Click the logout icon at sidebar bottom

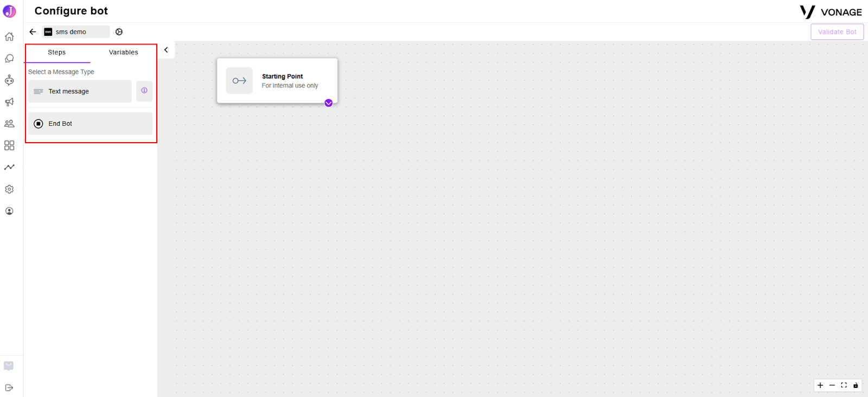(9, 388)
